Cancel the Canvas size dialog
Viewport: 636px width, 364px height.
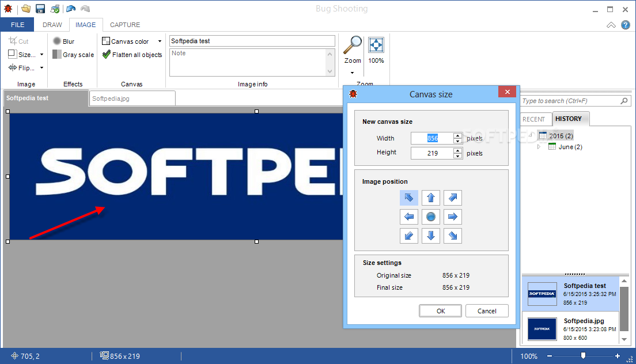point(487,311)
